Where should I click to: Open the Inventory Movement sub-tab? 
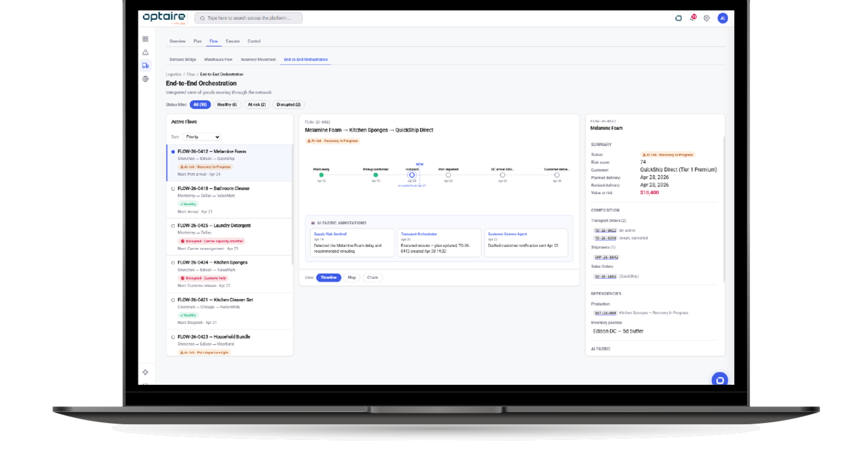click(x=258, y=59)
